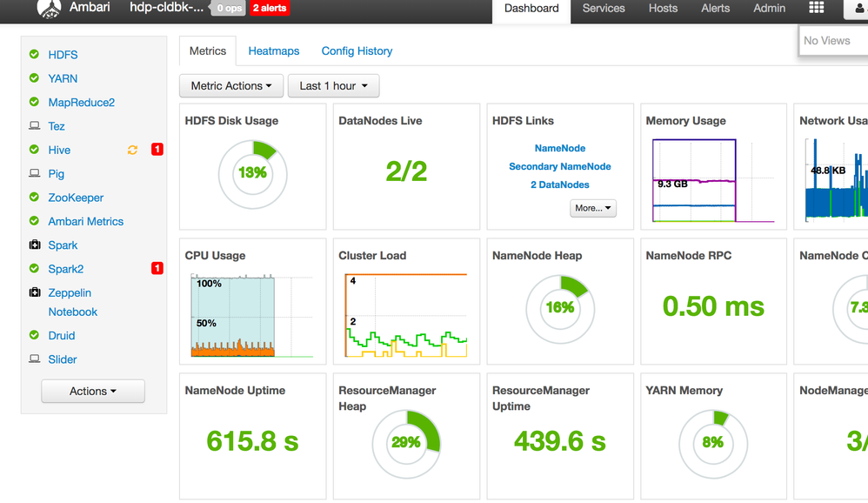Open the Spark2 service link
The image size is (868, 503).
66,269
